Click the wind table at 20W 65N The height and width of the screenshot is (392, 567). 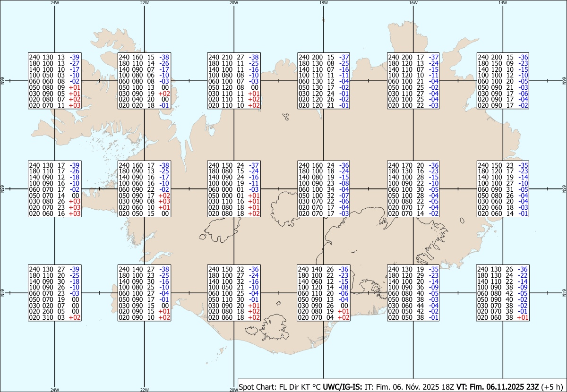tap(234, 189)
